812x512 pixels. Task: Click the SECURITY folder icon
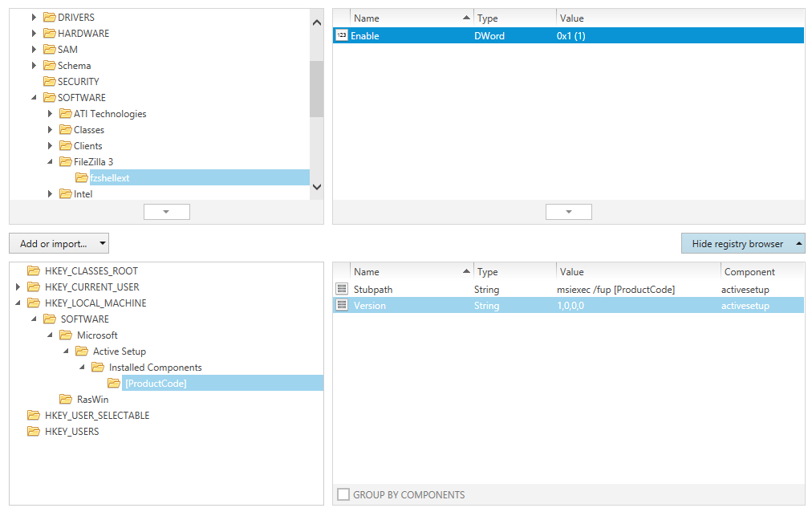click(50, 82)
